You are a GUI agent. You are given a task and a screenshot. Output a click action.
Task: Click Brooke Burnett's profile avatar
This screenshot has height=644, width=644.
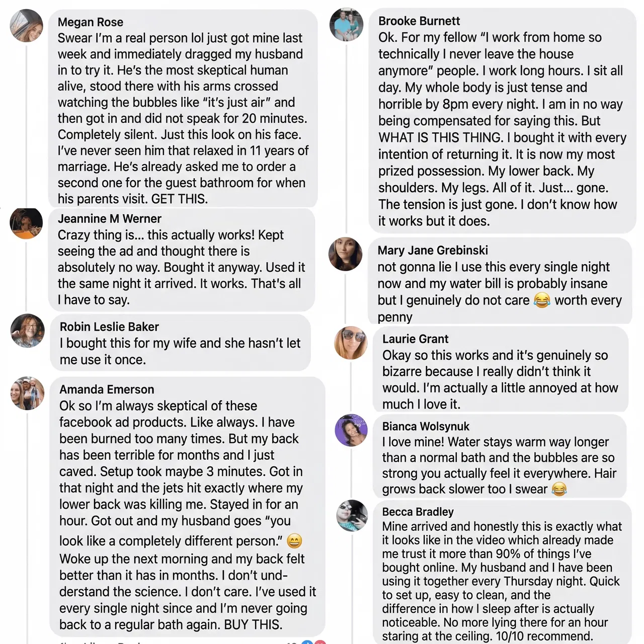(346, 25)
